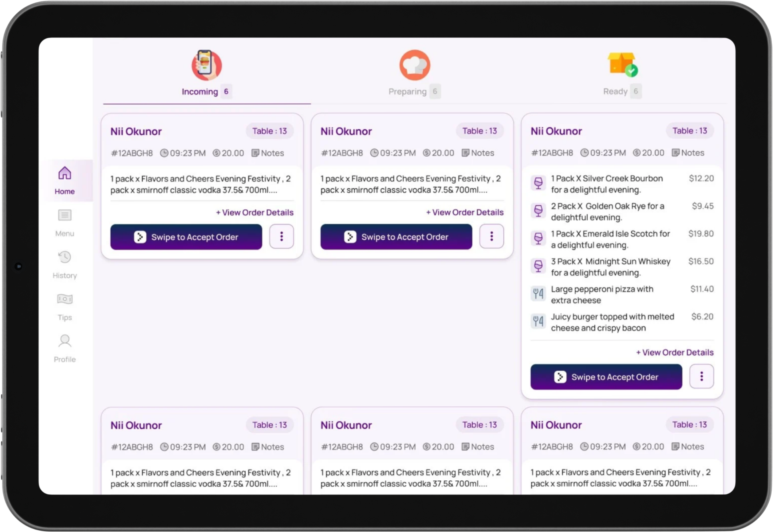
Task: Click the Table : 13 badge on the top-right card
Action: [690, 131]
